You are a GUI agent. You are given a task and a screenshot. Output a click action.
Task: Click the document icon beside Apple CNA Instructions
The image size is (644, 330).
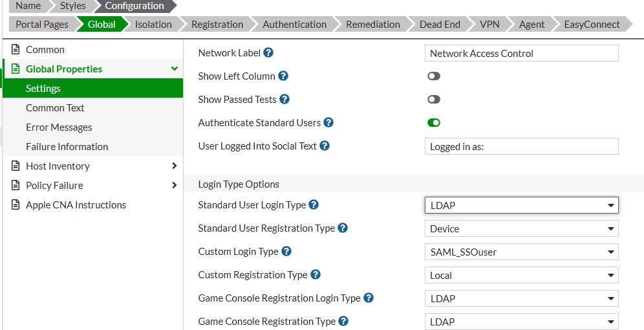[16, 204]
